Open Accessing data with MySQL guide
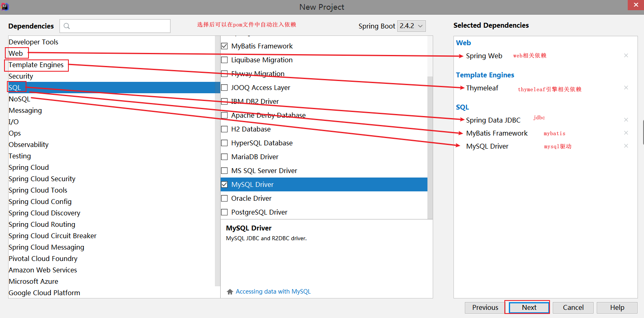The width and height of the screenshot is (644, 318). pos(273,292)
